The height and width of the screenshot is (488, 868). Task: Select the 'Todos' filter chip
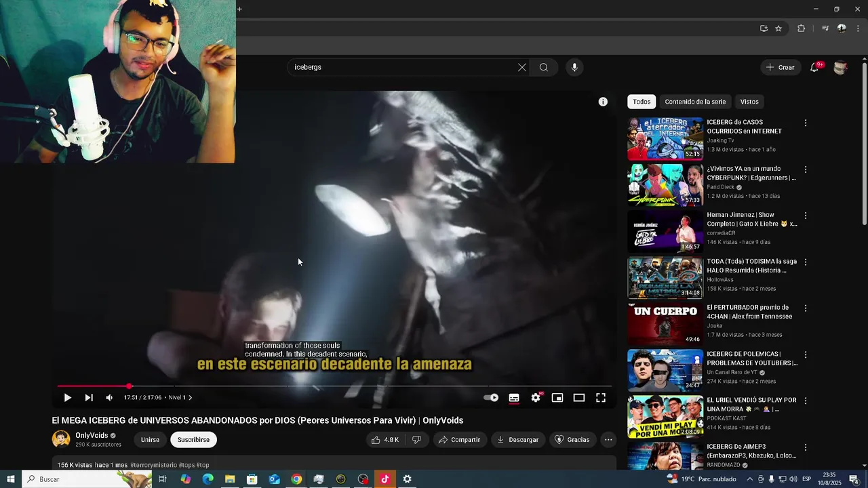point(642,102)
